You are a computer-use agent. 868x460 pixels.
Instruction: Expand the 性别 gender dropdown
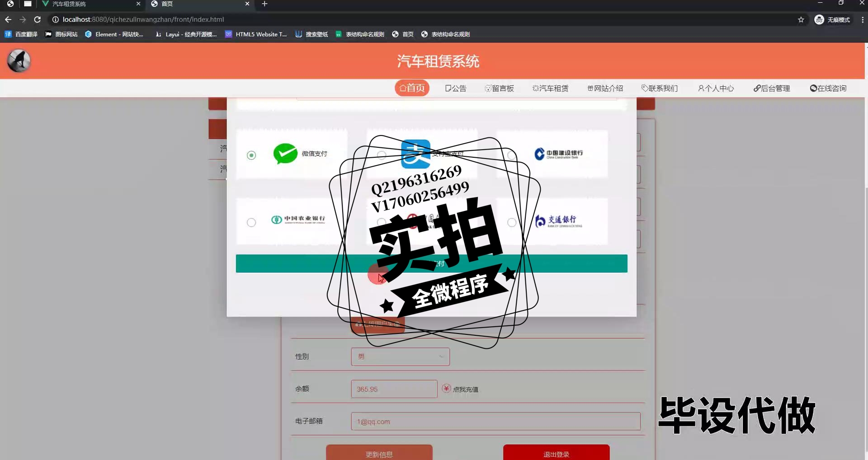400,357
